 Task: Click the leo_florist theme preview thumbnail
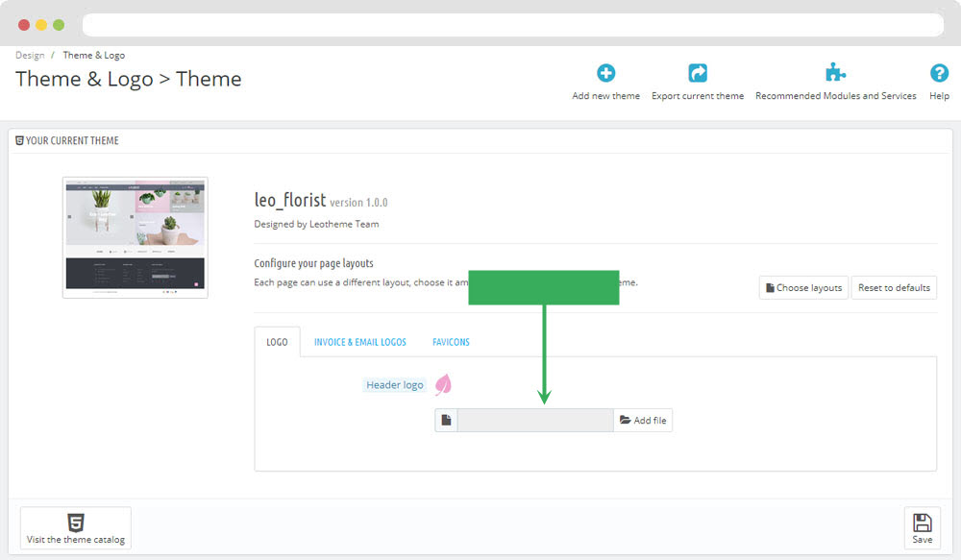pyautogui.click(x=136, y=237)
